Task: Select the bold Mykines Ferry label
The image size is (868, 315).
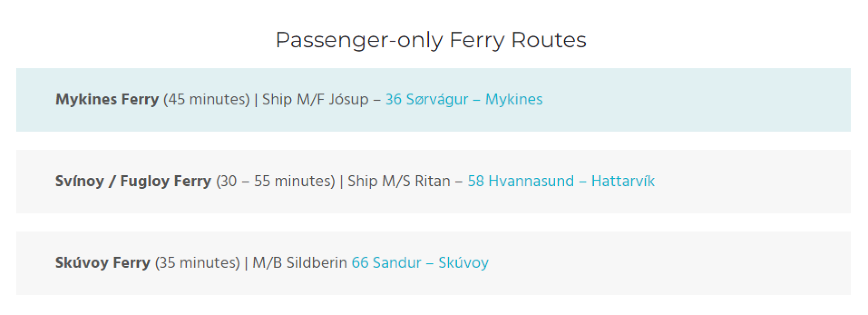Action: point(107,99)
